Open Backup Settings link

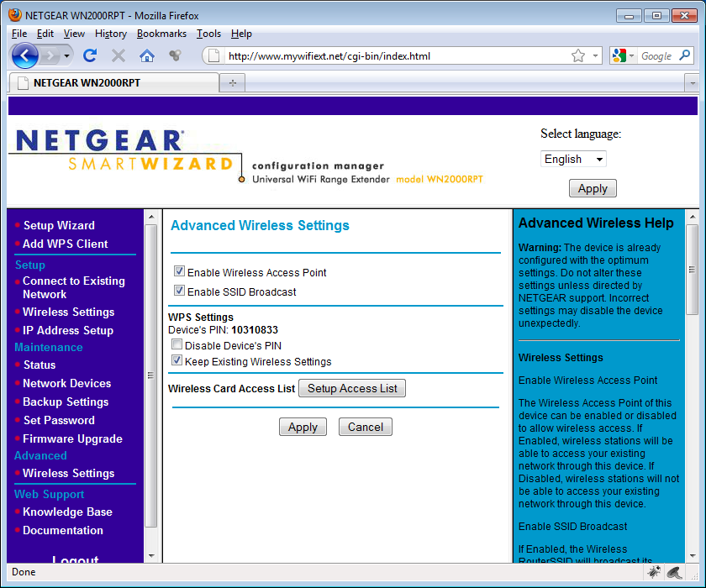(x=66, y=402)
